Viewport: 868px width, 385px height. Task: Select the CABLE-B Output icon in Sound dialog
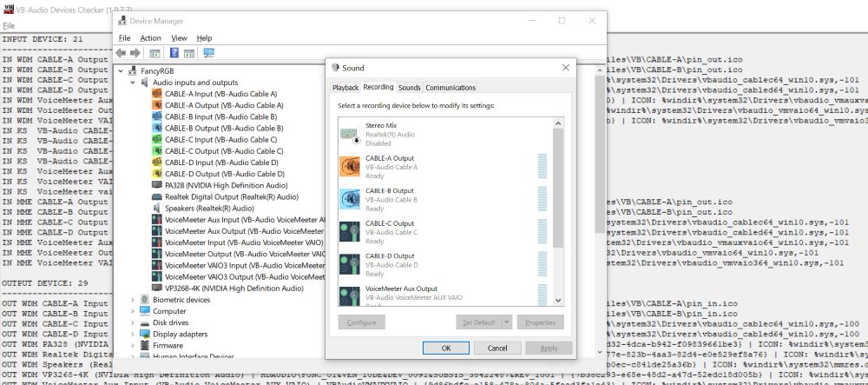[x=350, y=199]
